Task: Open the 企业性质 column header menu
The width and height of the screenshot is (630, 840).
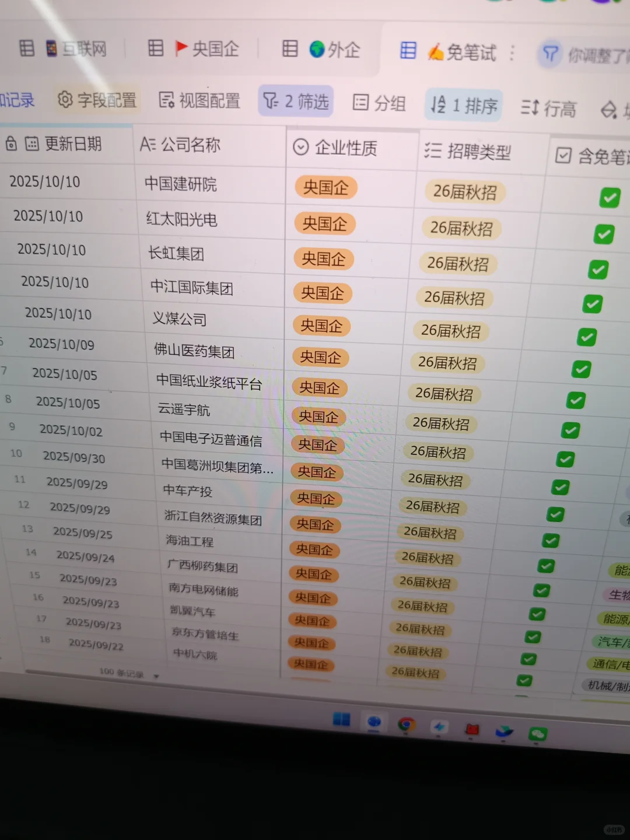Action: (352, 148)
